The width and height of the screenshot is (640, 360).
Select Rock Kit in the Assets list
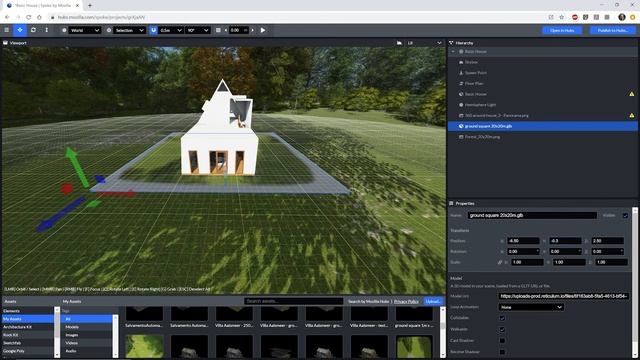click(x=28, y=335)
